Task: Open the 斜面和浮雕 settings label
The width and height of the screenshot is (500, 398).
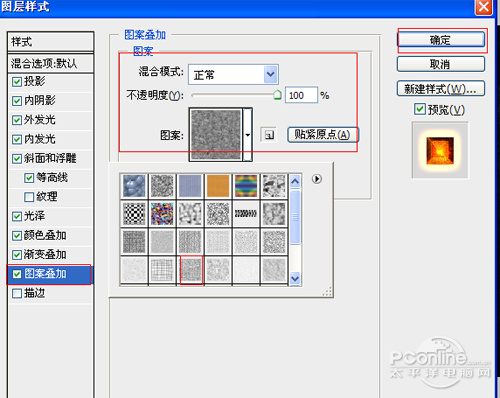Action: click(50, 158)
